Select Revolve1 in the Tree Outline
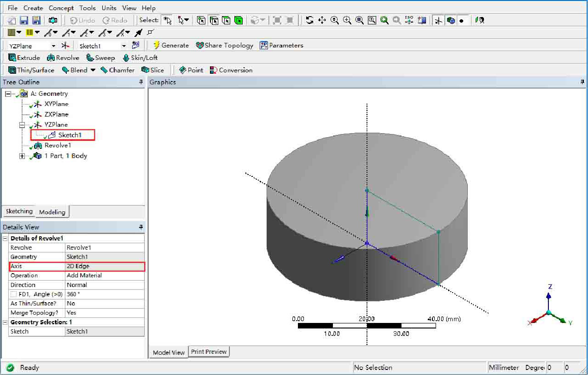588x375 pixels. pyautogui.click(x=57, y=146)
